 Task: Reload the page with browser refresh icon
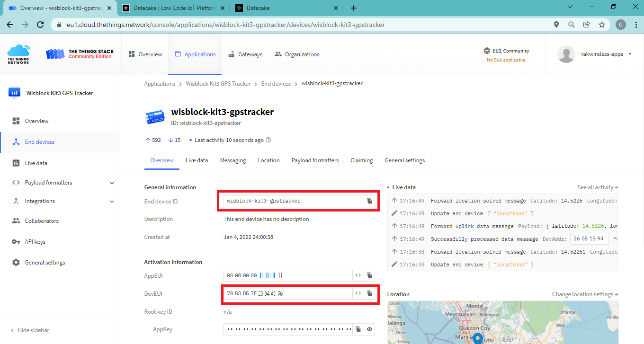click(40, 25)
